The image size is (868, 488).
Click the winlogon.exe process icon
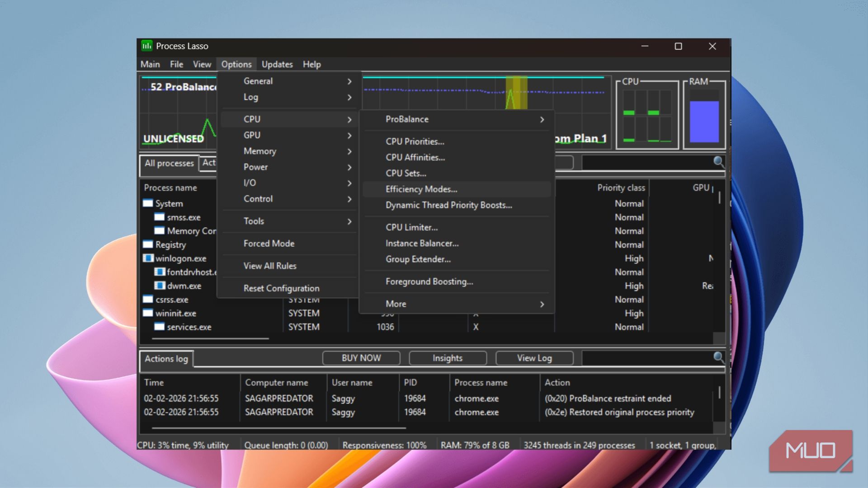pos(148,258)
